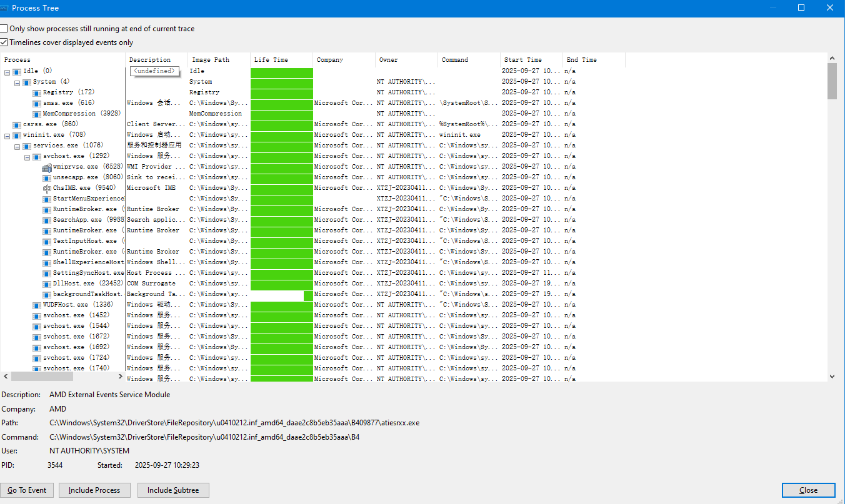The width and height of the screenshot is (845, 504).
Task: Click backgroundTaskHost's short green lifetime bar
Action: (308, 295)
